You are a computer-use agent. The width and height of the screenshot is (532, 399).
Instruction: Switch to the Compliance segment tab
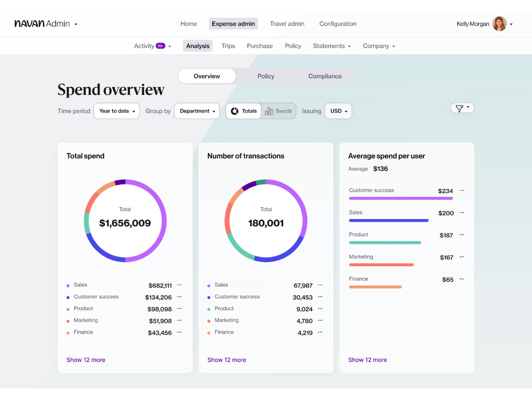pos(325,76)
